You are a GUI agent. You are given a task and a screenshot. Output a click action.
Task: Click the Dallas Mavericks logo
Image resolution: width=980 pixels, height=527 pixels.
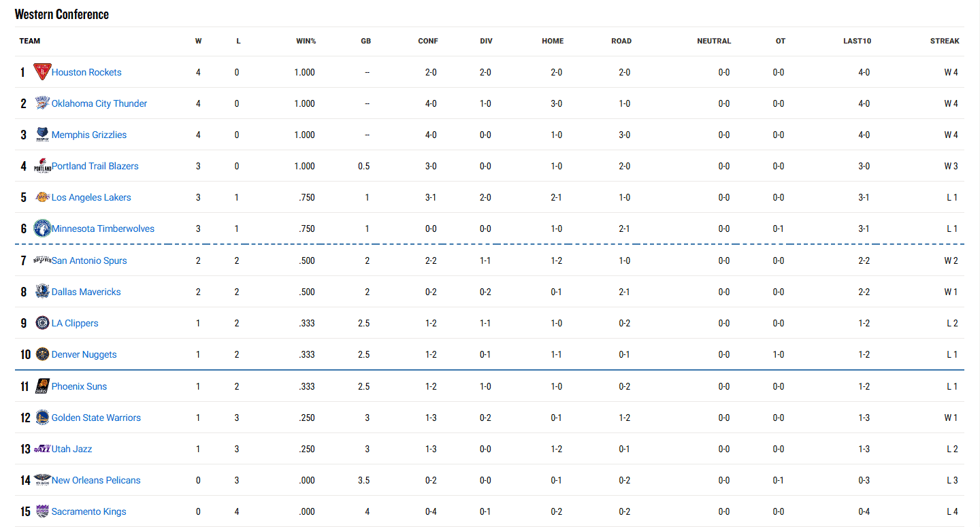[x=42, y=292]
